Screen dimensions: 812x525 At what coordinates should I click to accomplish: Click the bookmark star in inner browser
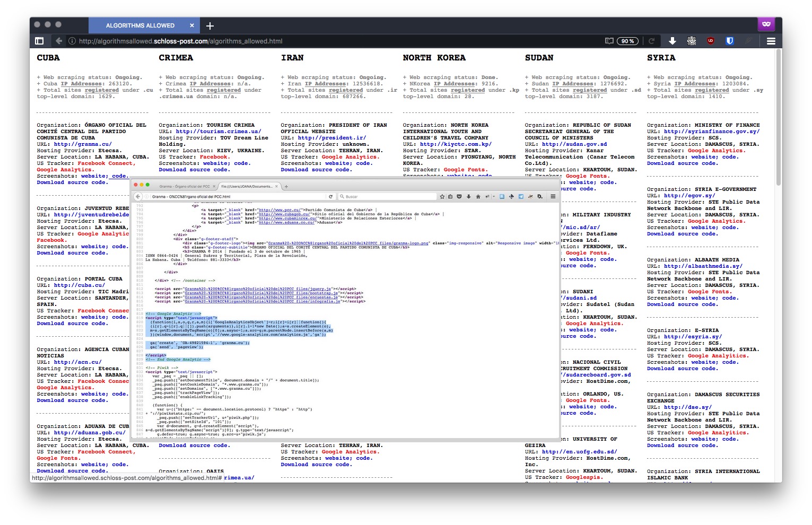click(x=442, y=197)
